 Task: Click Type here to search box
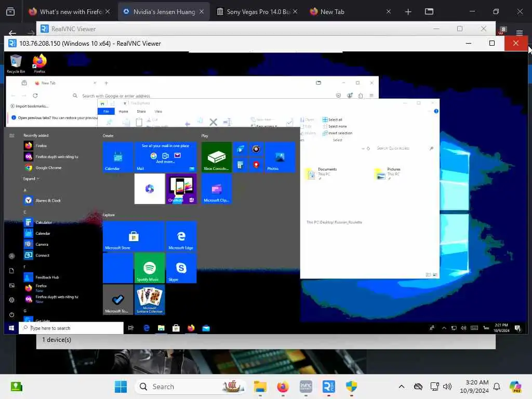(71, 328)
